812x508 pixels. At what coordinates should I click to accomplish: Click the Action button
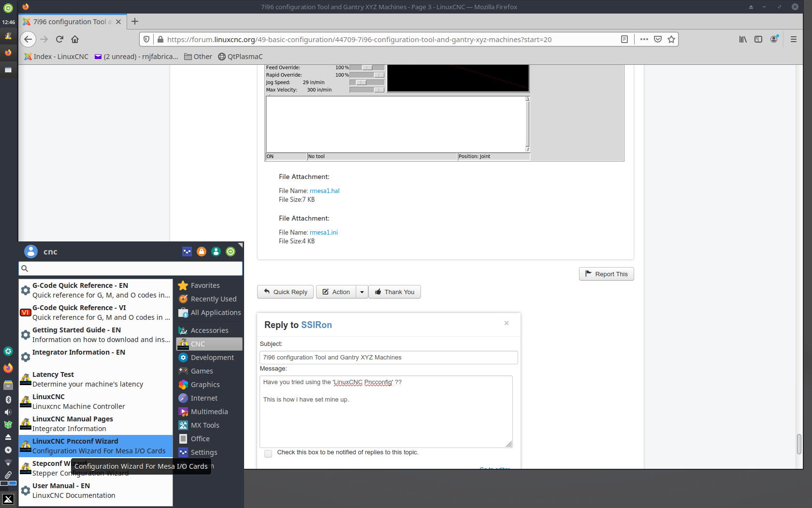[x=336, y=292]
